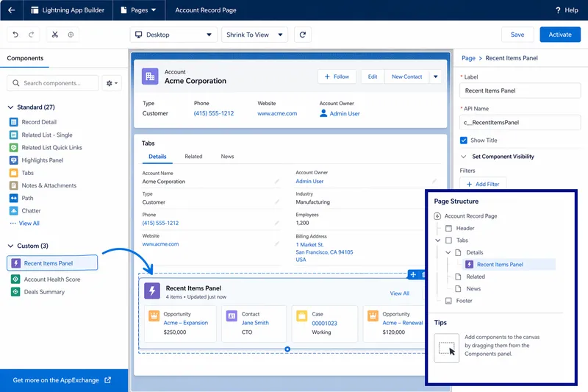Click the redo icon
The height and width of the screenshot is (392, 588).
[31, 35]
